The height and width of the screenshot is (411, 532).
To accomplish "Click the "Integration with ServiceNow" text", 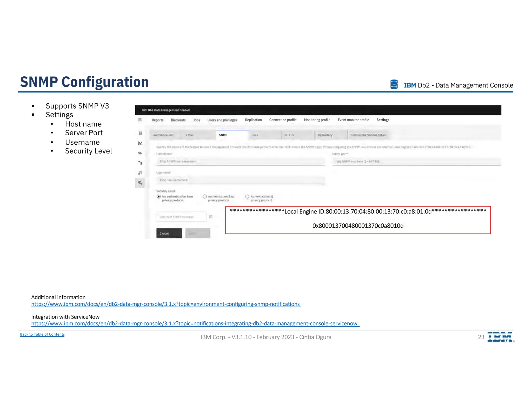I will pos(65,317).
